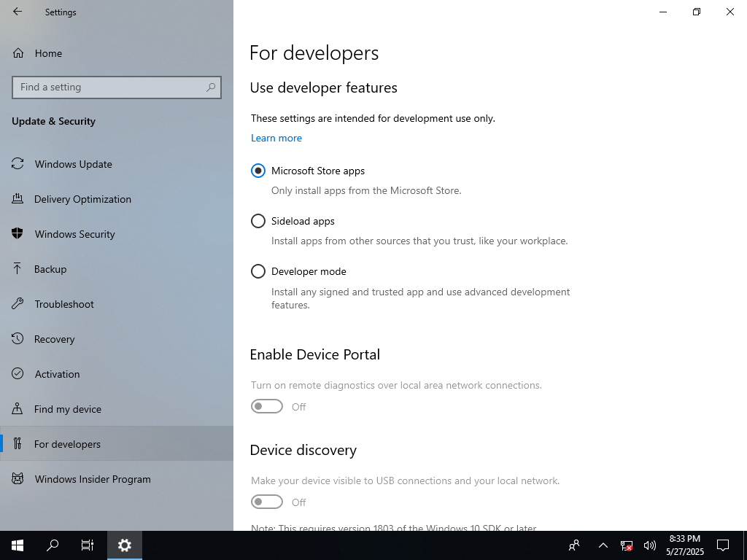This screenshot has width=747, height=560.
Task: Click the Windows Update sync icon
Action: [x=18, y=164]
